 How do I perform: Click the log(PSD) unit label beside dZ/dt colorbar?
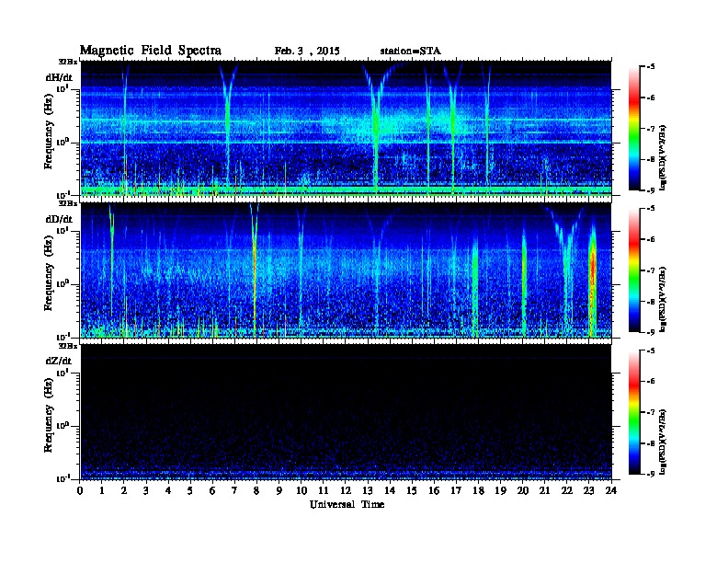(x=663, y=441)
